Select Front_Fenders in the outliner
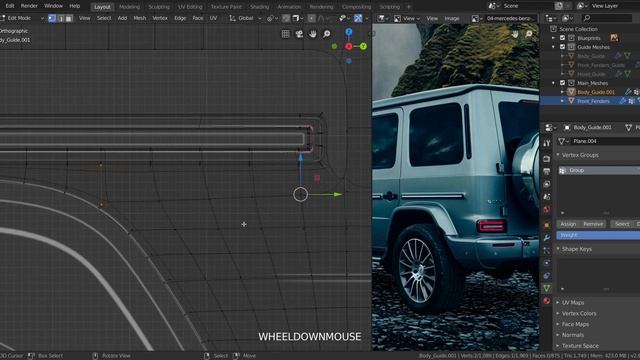The image size is (640, 360). [x=593, y=101]
